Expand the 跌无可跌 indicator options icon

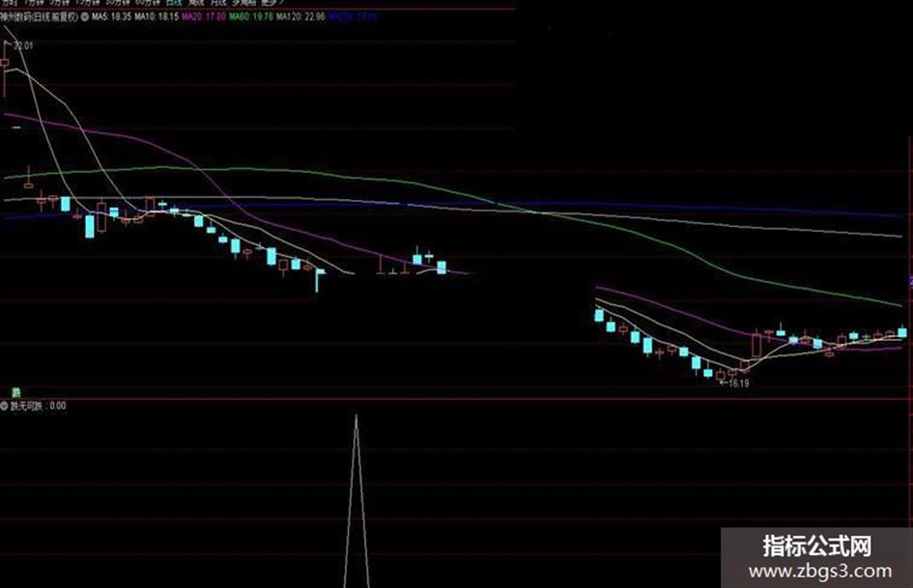pyautogui.click(x=4, y=406)
